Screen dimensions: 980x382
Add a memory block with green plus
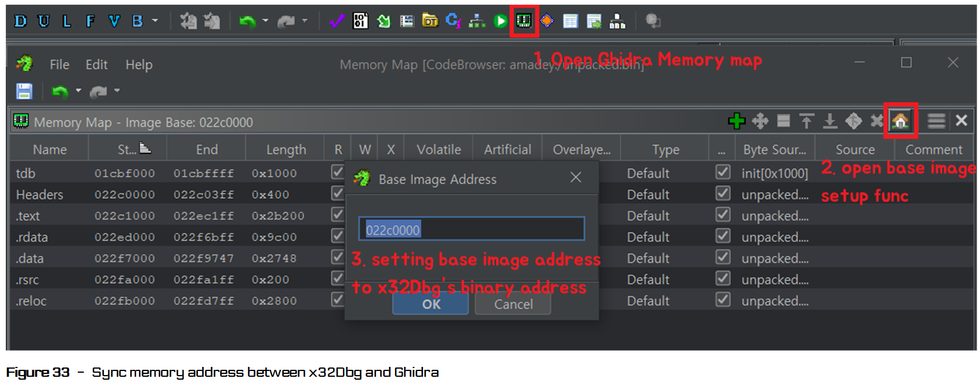(736, 121)
